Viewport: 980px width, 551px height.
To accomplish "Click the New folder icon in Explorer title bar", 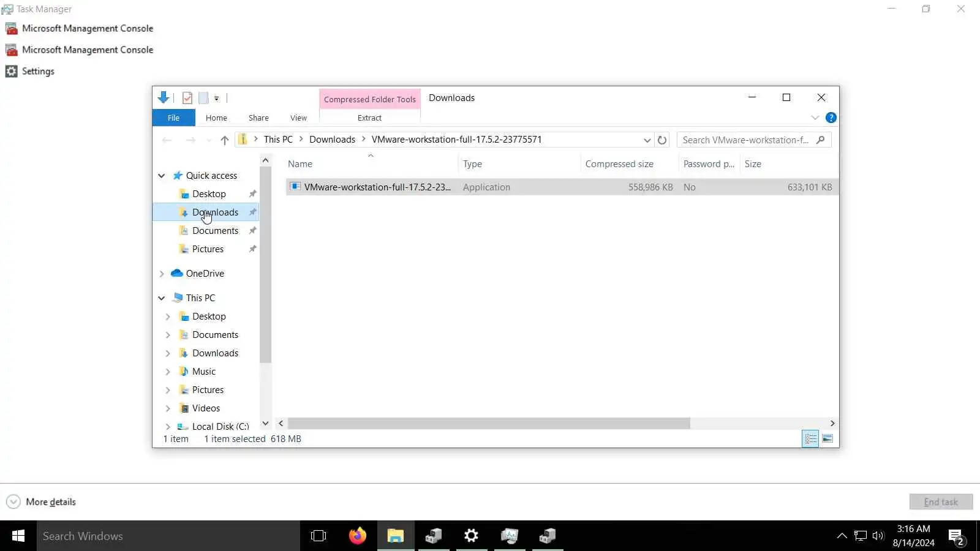I will [203, 98].
